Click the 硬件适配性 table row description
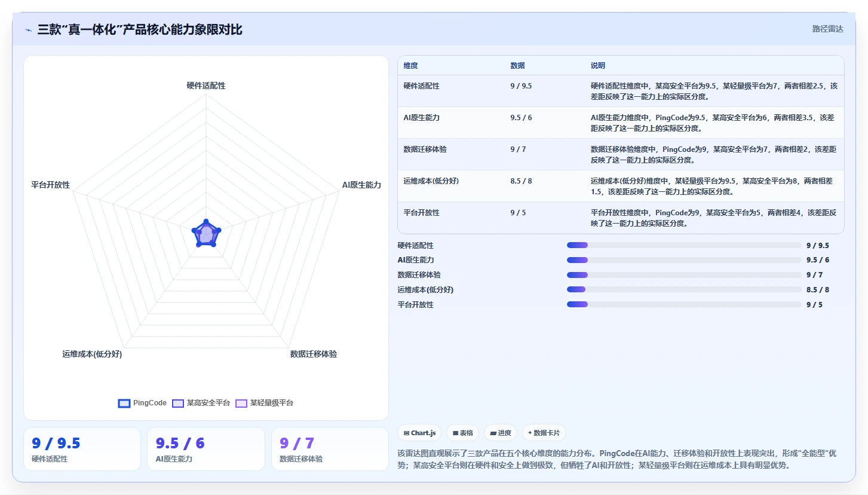 coord(714,91)
